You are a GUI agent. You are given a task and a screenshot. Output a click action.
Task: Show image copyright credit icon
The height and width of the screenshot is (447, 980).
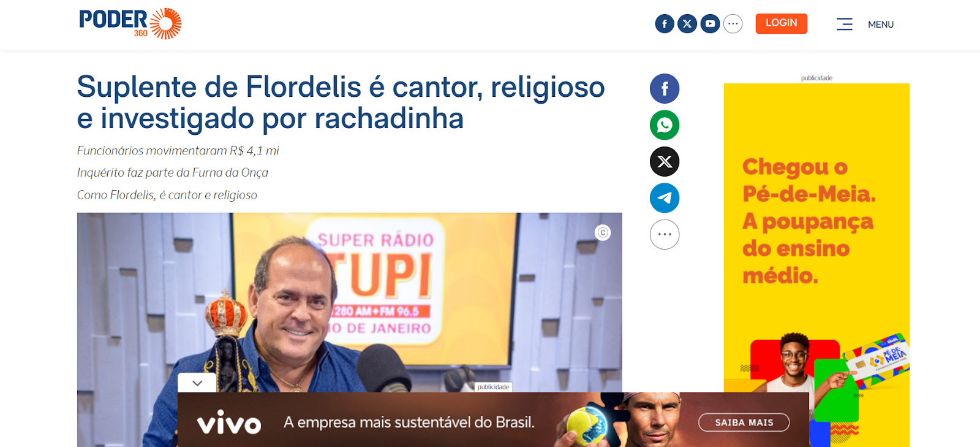603,233
